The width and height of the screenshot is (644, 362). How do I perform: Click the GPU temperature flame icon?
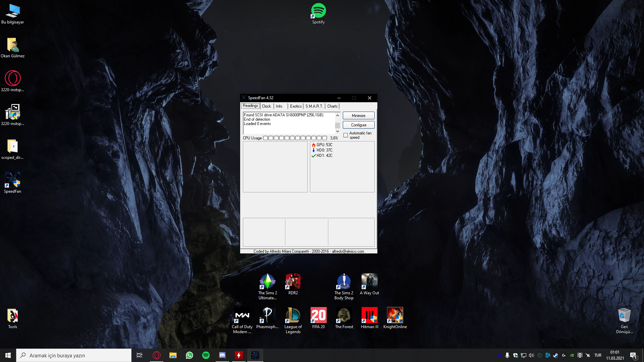coord(314,145)
